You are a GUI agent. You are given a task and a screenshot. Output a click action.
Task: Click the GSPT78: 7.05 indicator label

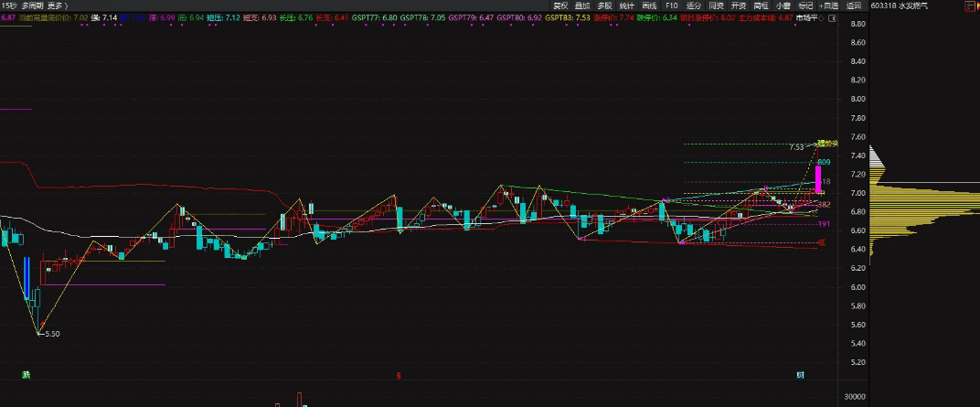point(423,17)
